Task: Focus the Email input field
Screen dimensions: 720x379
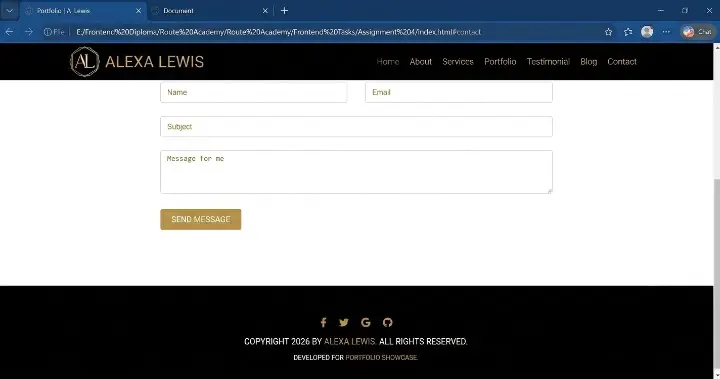Action: click(x=459, y=92)
